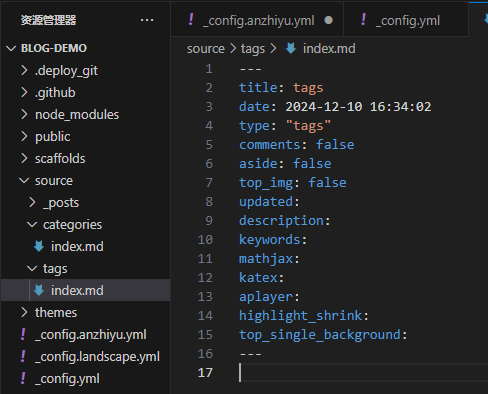Click the markdown icon in the breadcrumb
The height and width of the screenshot is (394, 488).
point(291,48)
